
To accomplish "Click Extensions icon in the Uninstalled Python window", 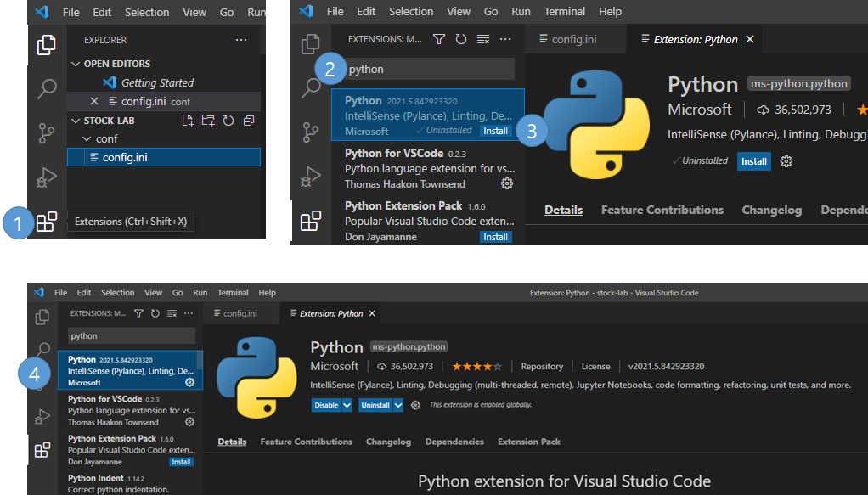I will [x=311, y=221].
